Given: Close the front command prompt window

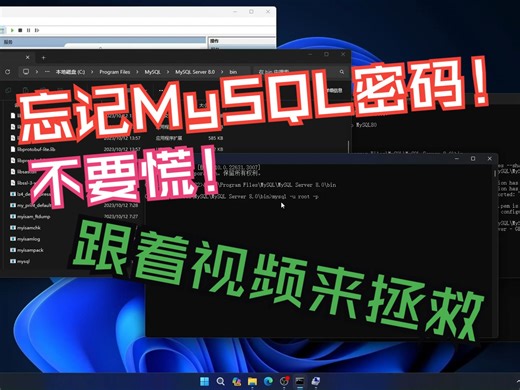Looking at the screenshot, I should [x=489, y=159].
